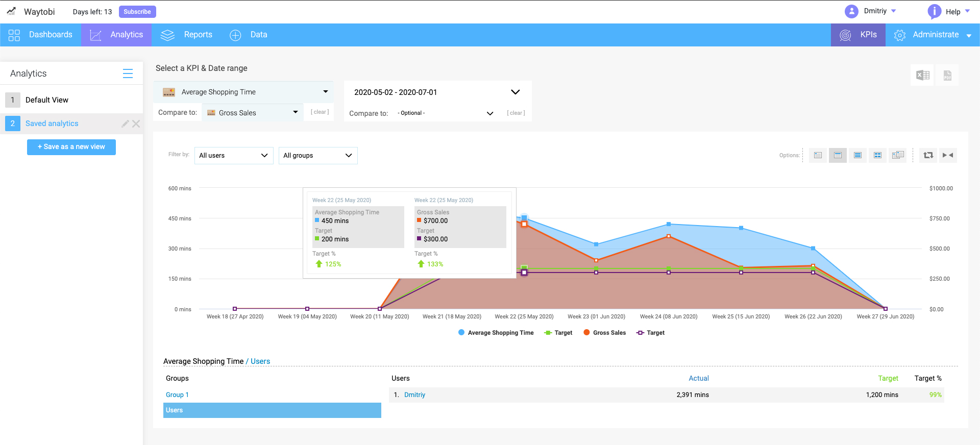Screen dimensions: 980x445
Task: Clear the compare-to date range
Action: pos(516,113)
